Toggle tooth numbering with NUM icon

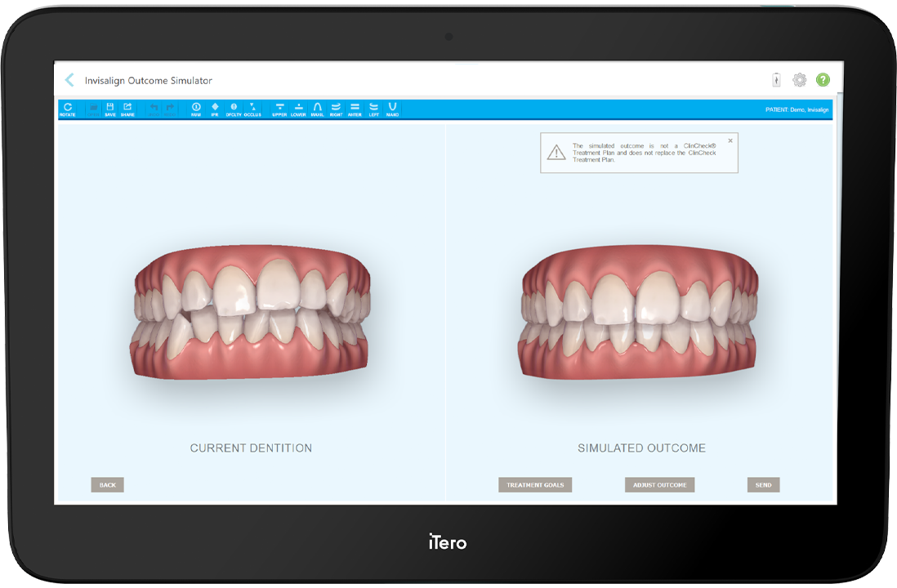(196, 109)
